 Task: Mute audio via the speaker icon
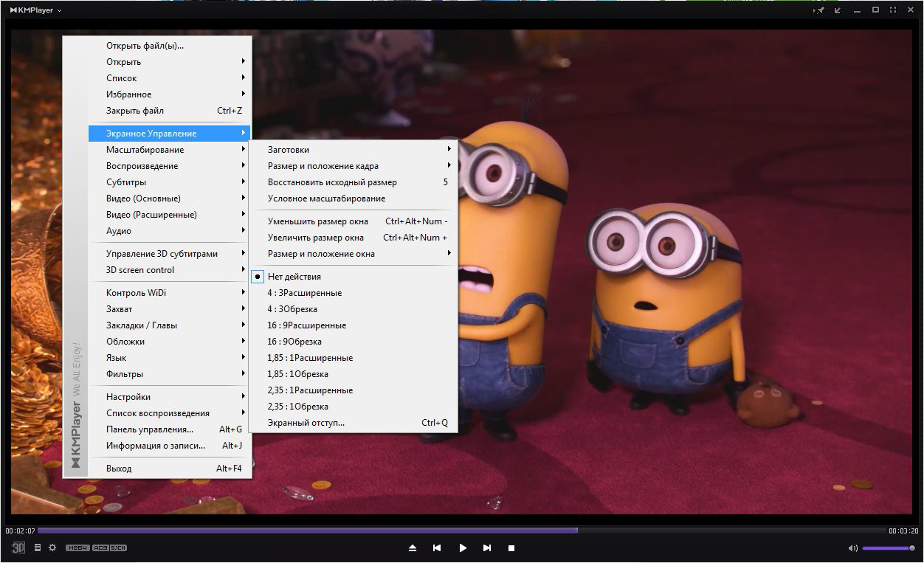point(852,548)
